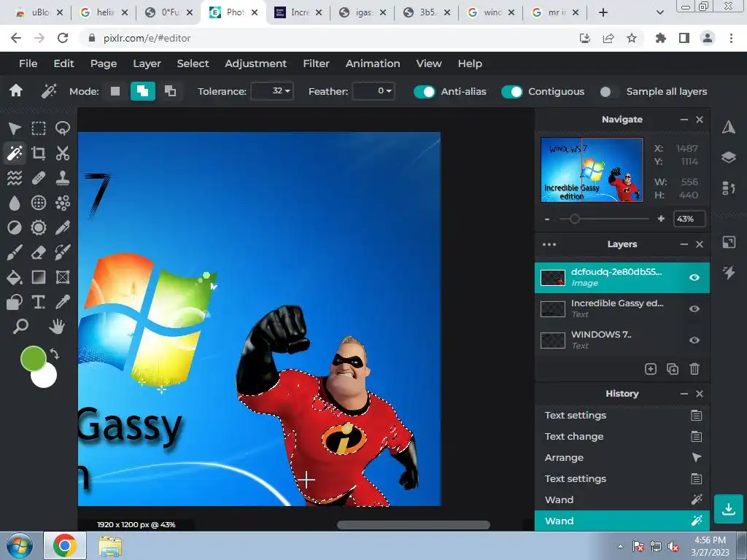This screenshot has height=560, width=747.
Task: Select the Blur droplet tool
Action: click(x=15, y=203)
